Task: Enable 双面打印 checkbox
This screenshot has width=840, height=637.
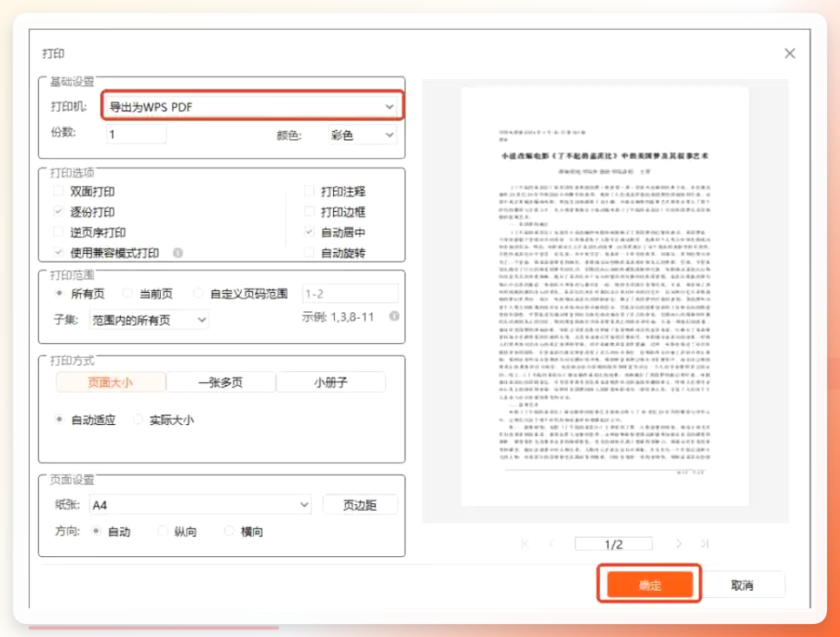Action: tap(59, 191)
